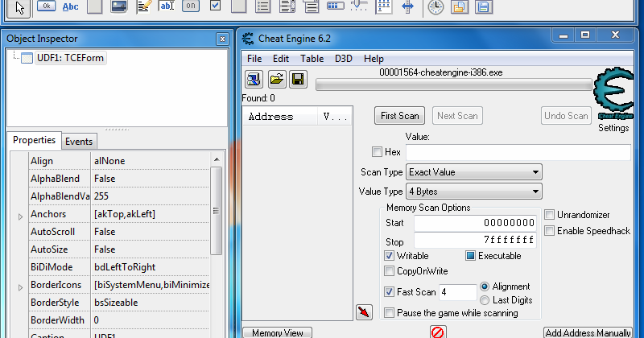This screenshot has height=338, width=644.
Task: Open the process list computer icon
Action: coord(254,79)
